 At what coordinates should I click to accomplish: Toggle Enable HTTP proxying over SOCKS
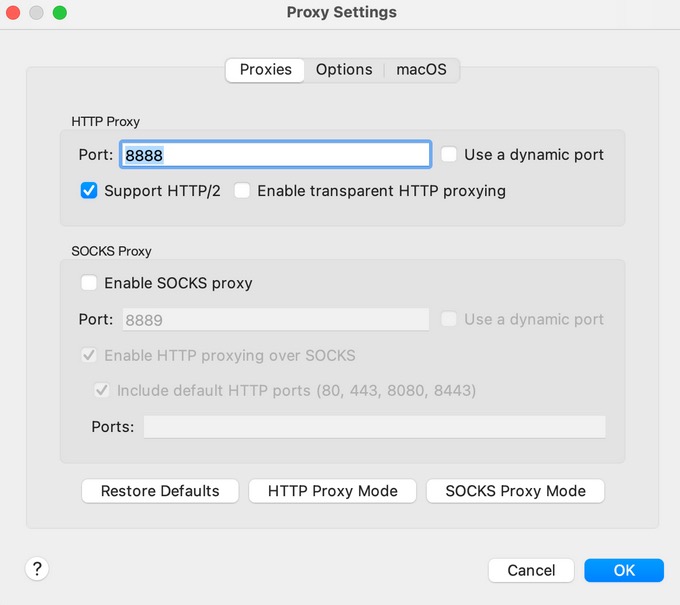(89, 356)
